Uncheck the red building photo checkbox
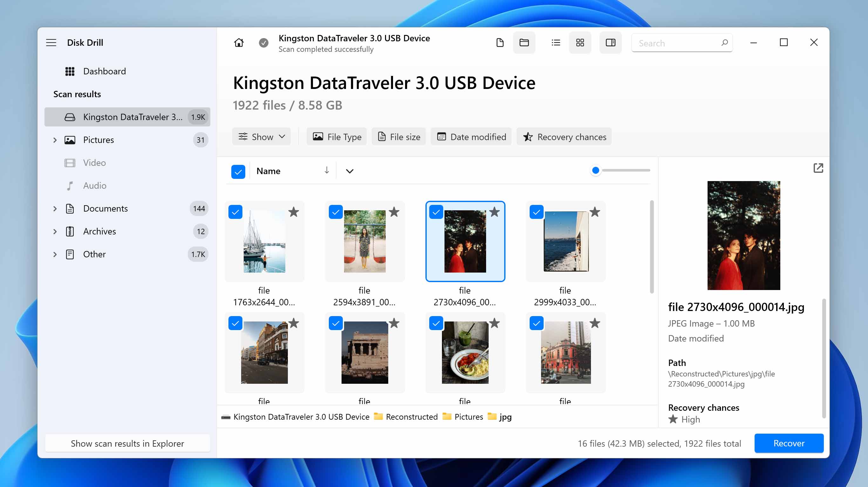The height and width of the screenshot is (487, 868). 536,323
